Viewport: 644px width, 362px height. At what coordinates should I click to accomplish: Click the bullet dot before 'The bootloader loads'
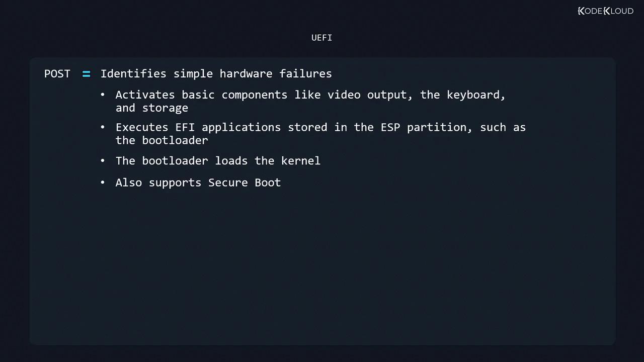click(x=103, y=161)
